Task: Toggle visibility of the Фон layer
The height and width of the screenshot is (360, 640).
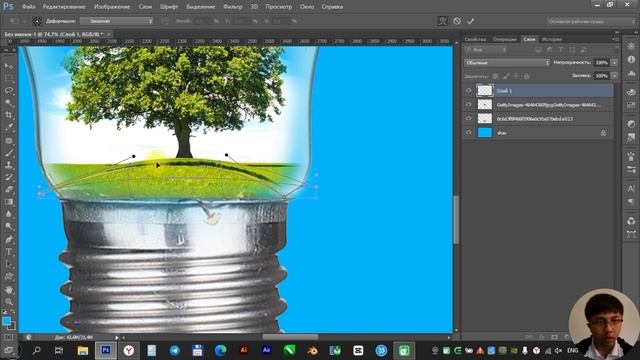Action: coord(468,133)
